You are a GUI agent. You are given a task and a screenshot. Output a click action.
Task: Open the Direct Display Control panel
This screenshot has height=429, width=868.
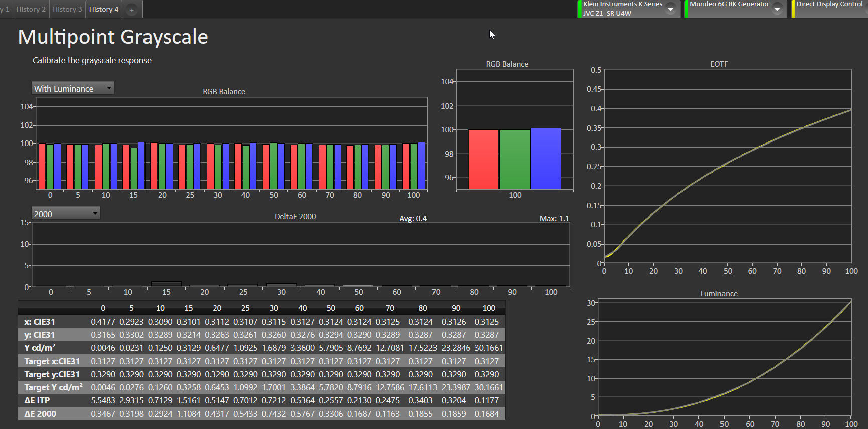click(x=829, y=9)
